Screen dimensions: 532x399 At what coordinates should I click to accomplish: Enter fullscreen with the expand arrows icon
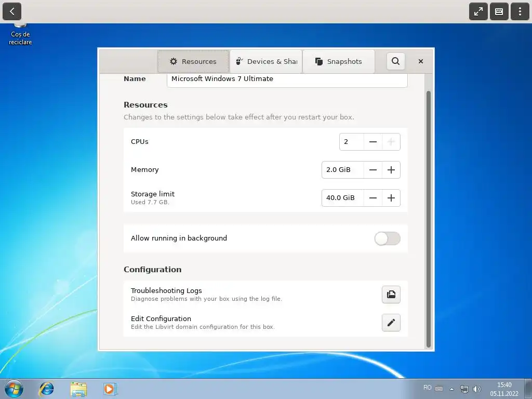478,11
